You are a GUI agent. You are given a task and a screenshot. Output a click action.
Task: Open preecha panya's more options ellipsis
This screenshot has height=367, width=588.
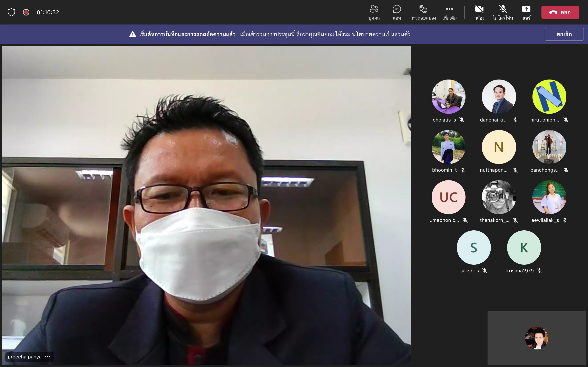coord(48,357)
